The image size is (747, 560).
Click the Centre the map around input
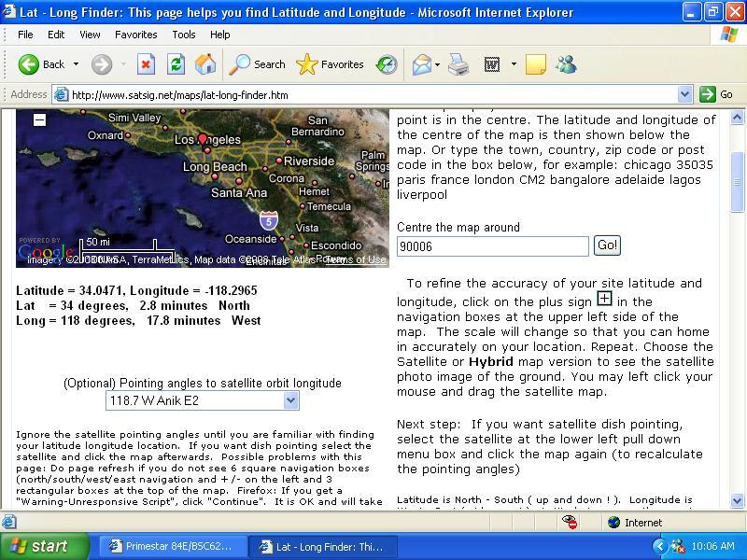(x=493, y=246)
